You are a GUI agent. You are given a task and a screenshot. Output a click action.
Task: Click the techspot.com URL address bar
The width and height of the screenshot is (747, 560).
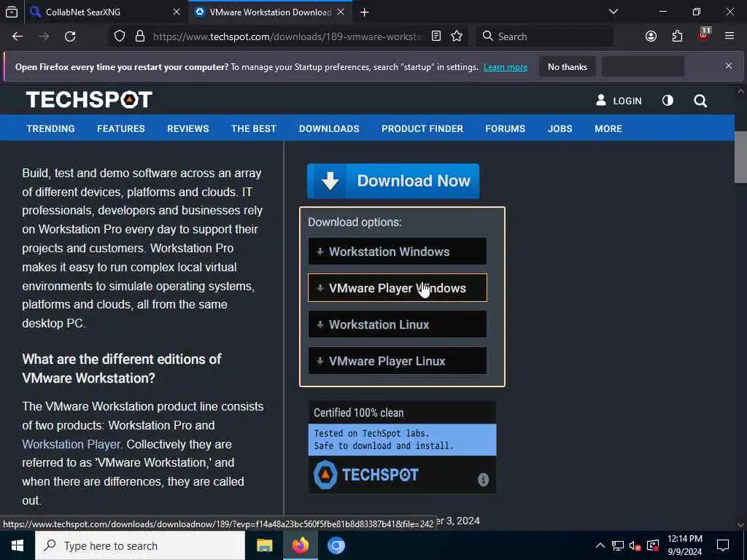(x=288, y=36)
